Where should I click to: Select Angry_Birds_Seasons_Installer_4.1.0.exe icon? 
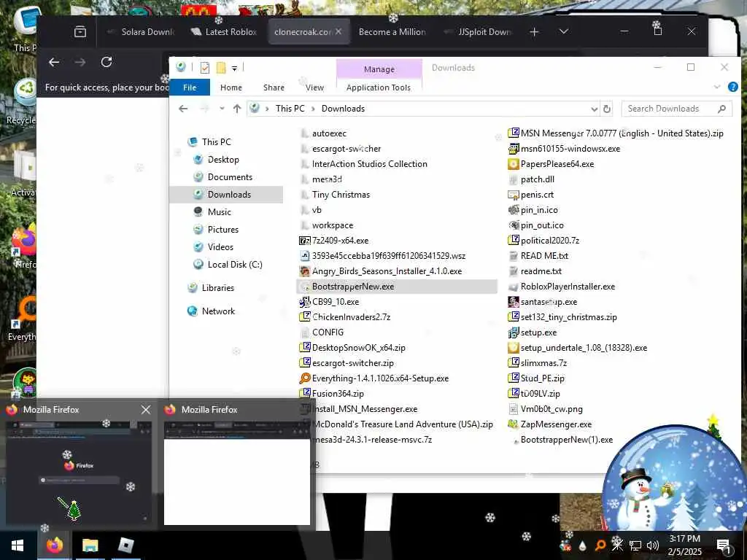[x=304, y=271]
